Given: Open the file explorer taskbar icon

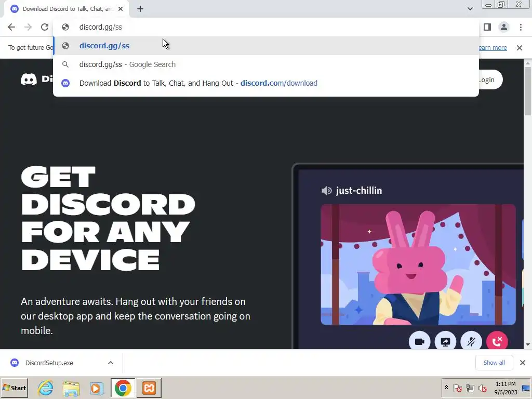Looking at the screenshot, I should [71, 388].
